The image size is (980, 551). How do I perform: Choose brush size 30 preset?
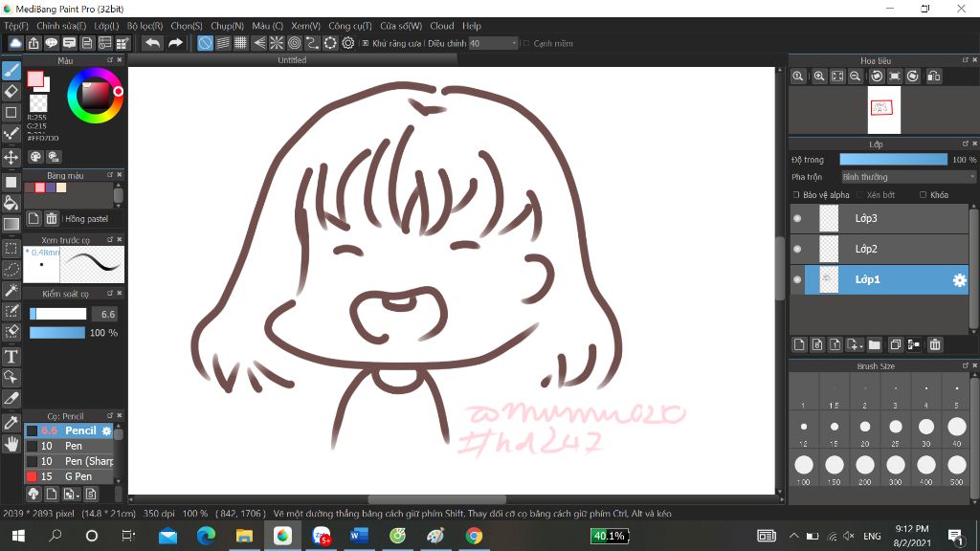click(926, 430)
